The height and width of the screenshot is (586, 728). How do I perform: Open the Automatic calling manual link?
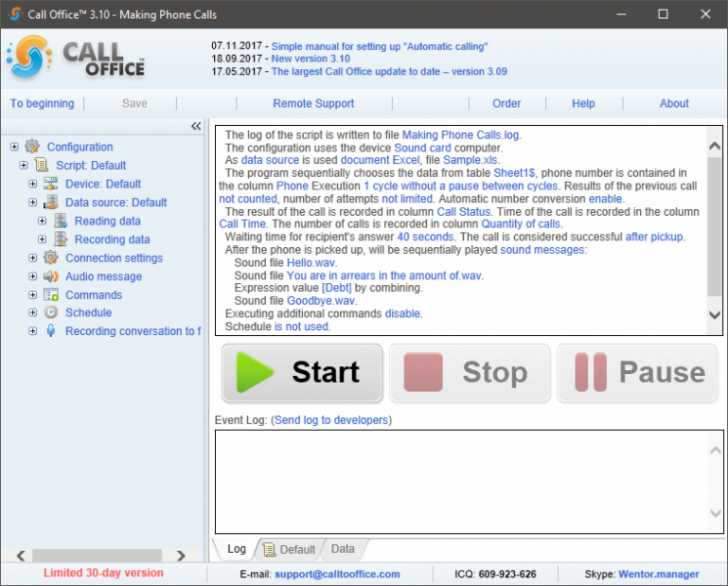click(379, 46)
